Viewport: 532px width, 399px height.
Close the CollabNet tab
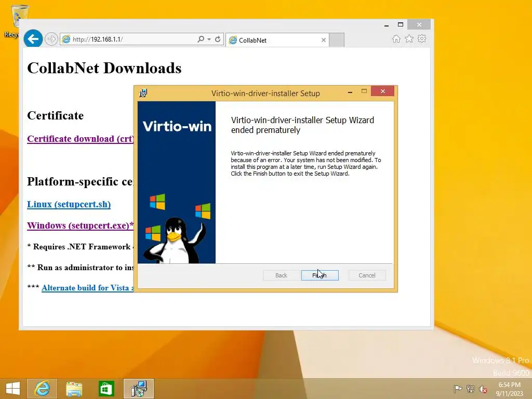(324, 40)
